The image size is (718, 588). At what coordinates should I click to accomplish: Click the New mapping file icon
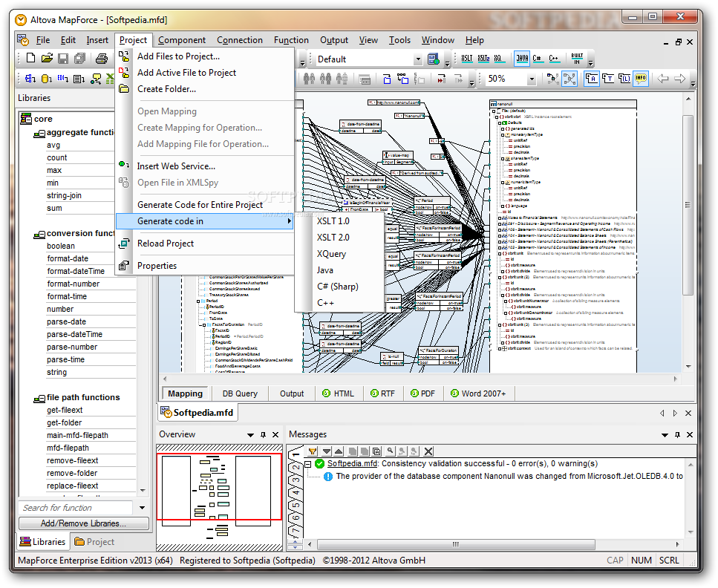point(30,58)
